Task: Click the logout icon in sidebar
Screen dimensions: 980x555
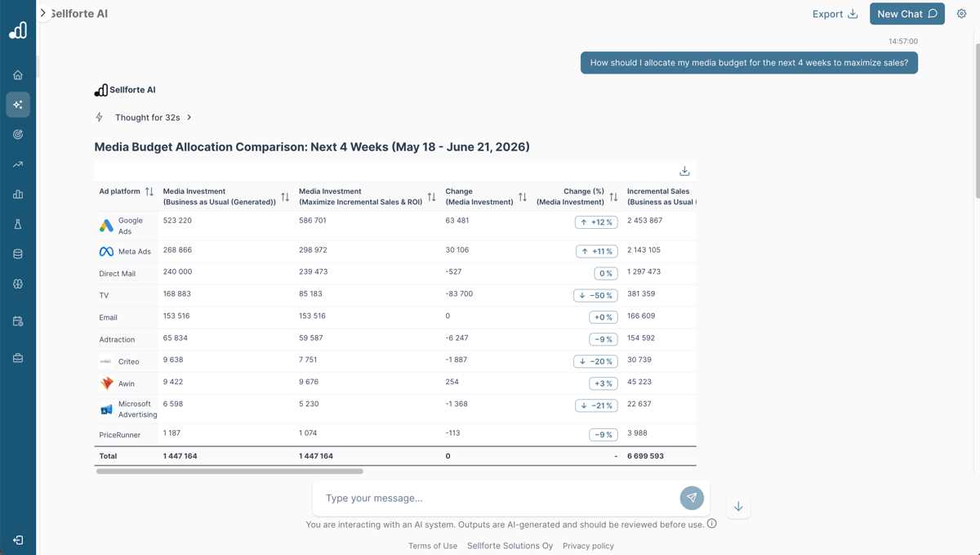Action: pyautogui.click(x=18, y=540)
